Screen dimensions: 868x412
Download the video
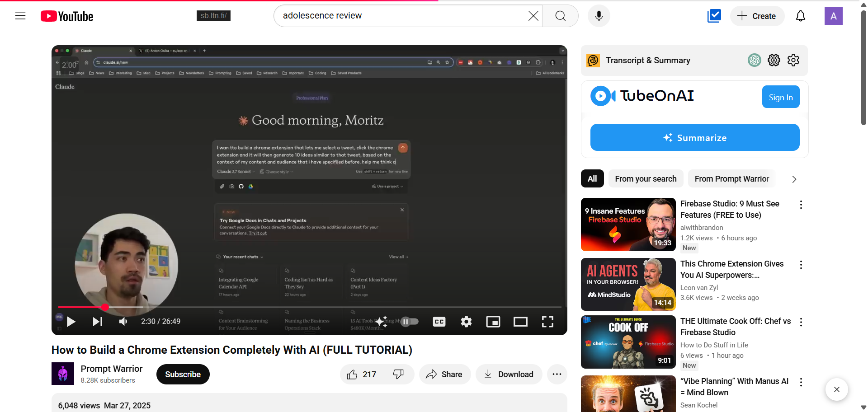509,375
